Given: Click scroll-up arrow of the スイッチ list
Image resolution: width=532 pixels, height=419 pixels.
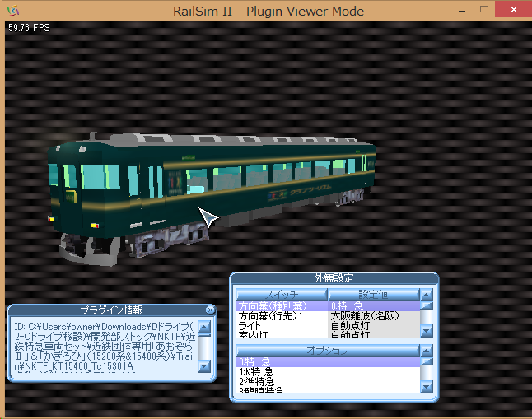Looking at the screenshot, I should 427,295.
